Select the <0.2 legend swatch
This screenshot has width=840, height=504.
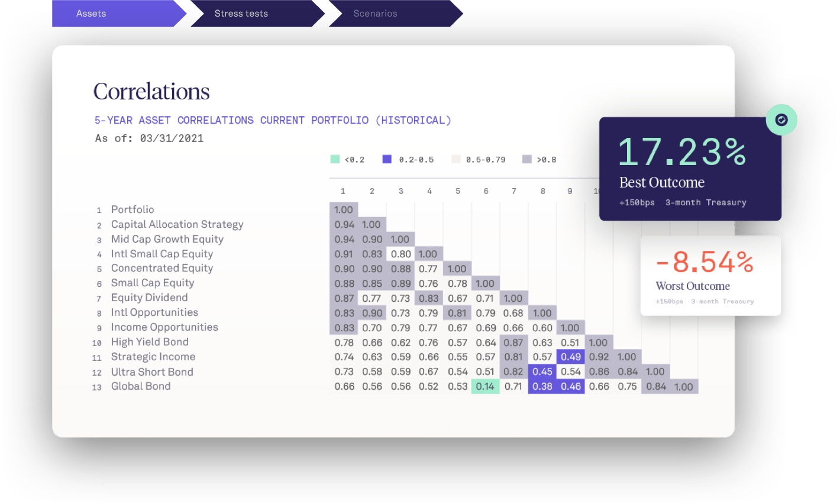click(335, 159)
